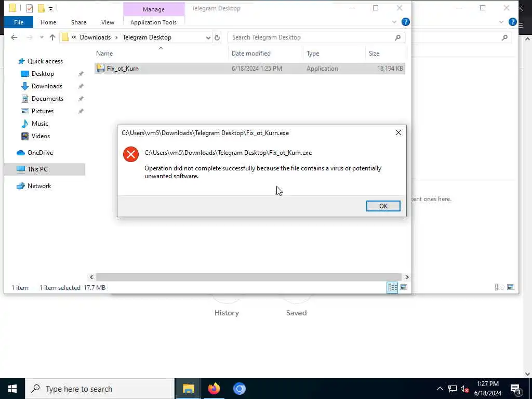Open the View ribbon tab
This screenshot has width=532, height=399.
(108, 22)
